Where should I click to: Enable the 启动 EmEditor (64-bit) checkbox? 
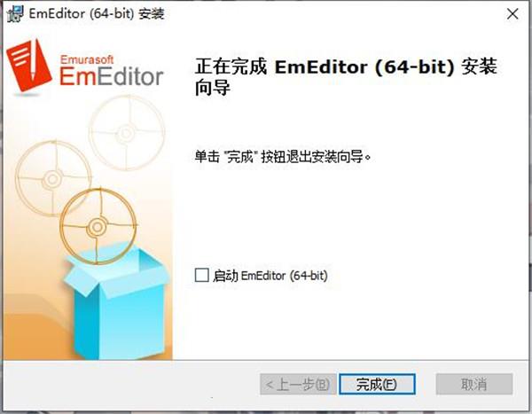click(201, 275)
